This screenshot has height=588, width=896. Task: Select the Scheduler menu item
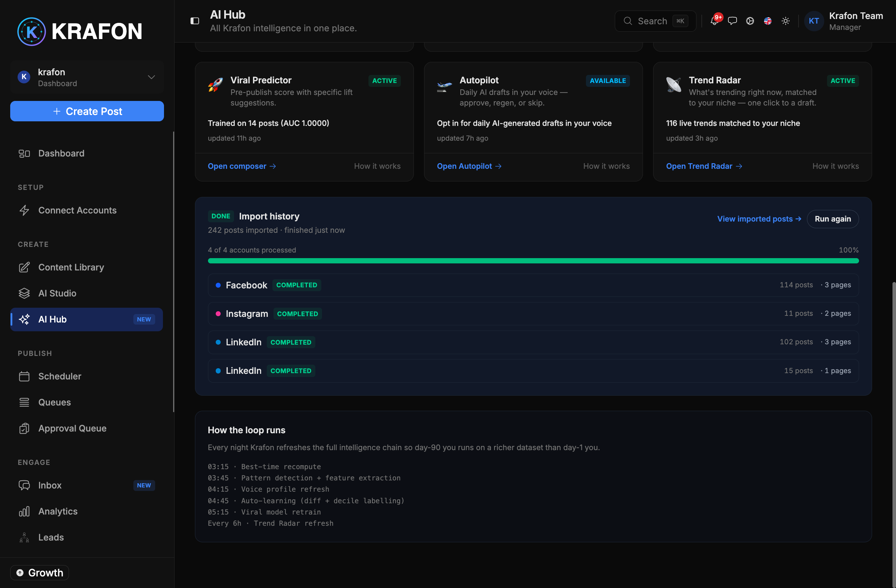tap(87, 376)
